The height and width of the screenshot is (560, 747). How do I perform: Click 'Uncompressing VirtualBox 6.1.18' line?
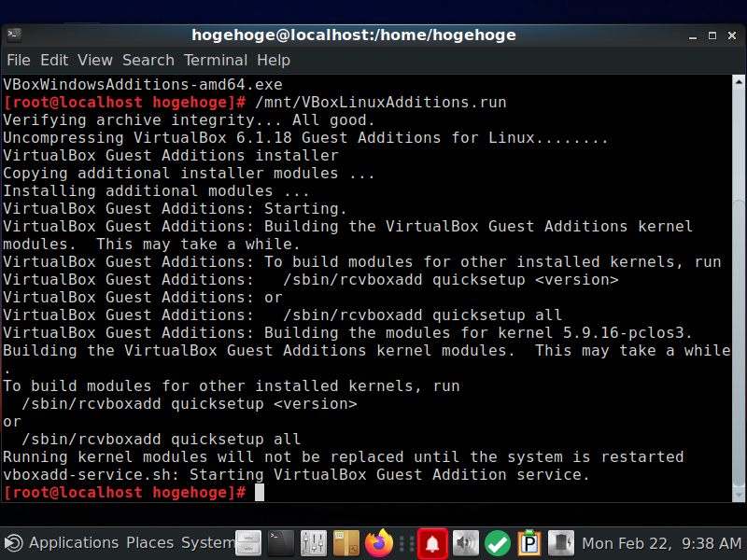(305, 137)
